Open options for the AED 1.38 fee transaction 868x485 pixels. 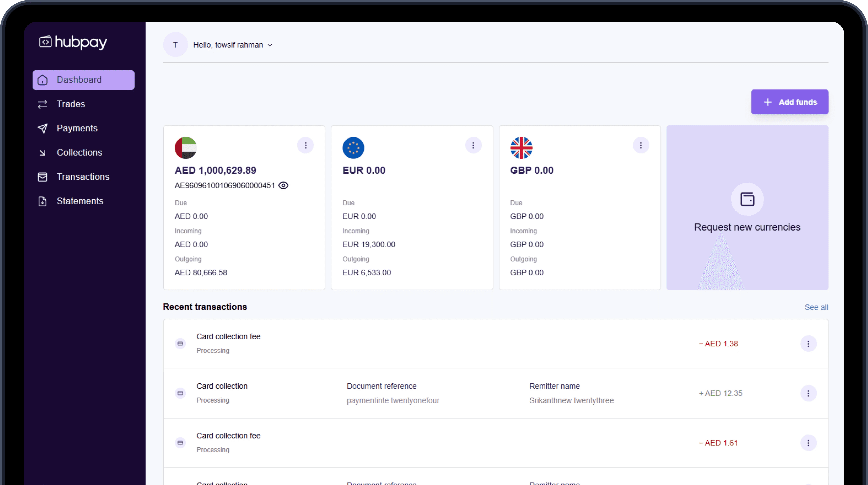[x=808, y=343]
